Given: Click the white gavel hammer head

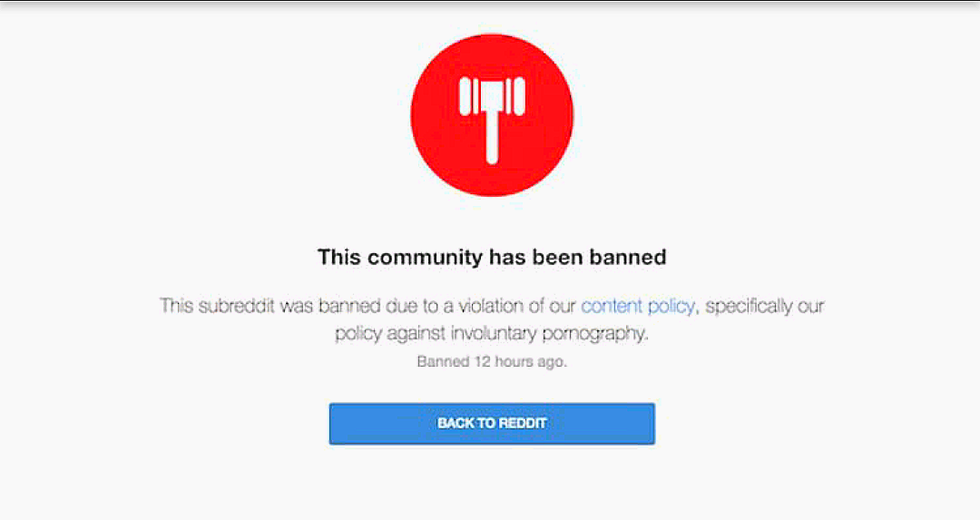Looking at the screenshot, I should pos(492,97).
